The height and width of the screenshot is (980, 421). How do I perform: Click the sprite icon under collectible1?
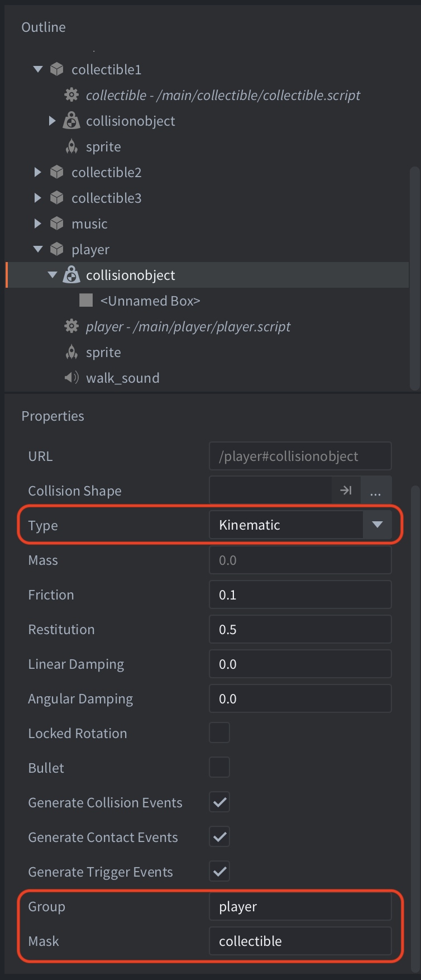pos(71,146)
